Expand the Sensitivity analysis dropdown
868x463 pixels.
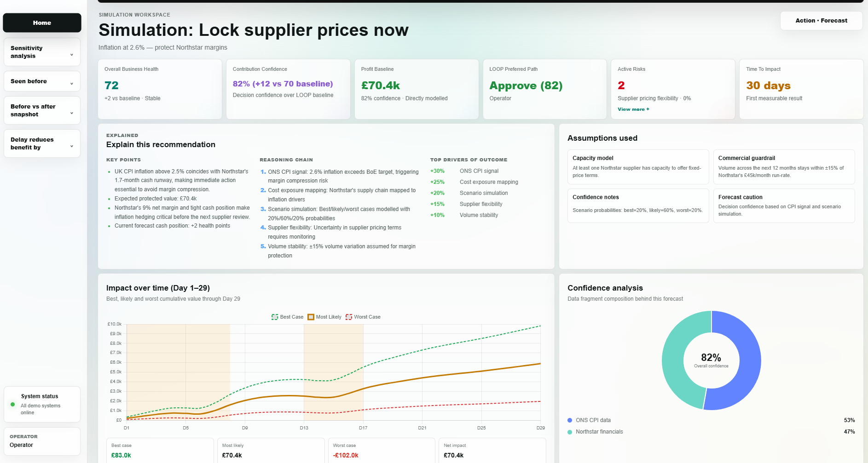[x=42, y=52]
